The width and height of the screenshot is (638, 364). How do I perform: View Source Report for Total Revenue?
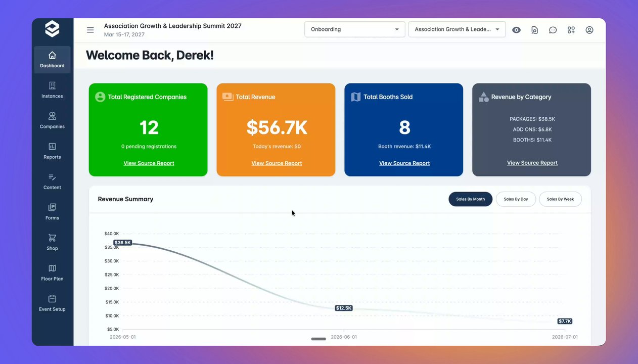pyautogui.click(x=277, y=163)
